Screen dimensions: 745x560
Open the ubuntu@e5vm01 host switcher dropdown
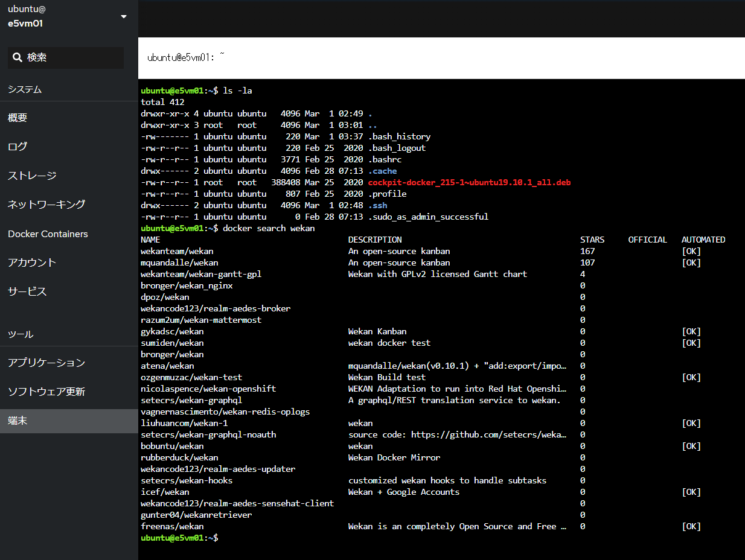coord(68,17)
